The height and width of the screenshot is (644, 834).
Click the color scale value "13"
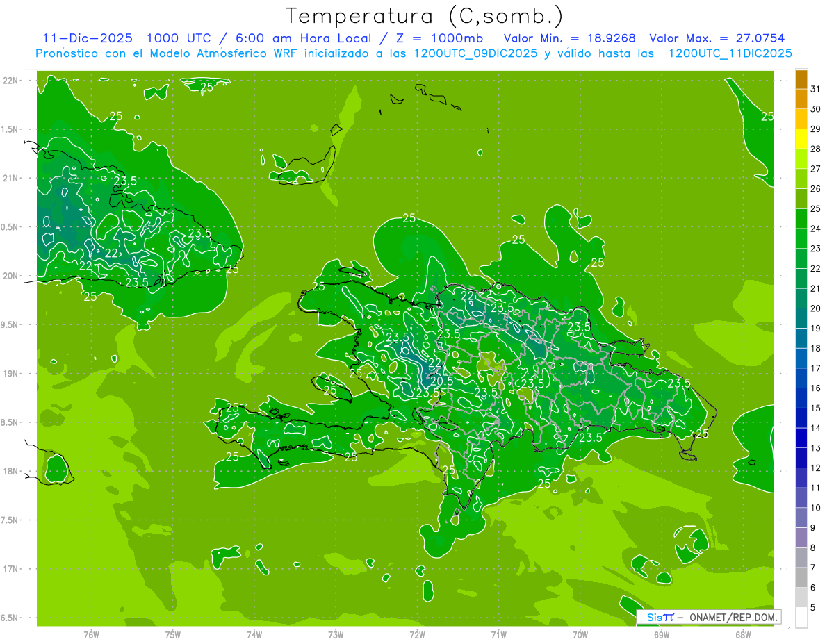pos(816,448)
